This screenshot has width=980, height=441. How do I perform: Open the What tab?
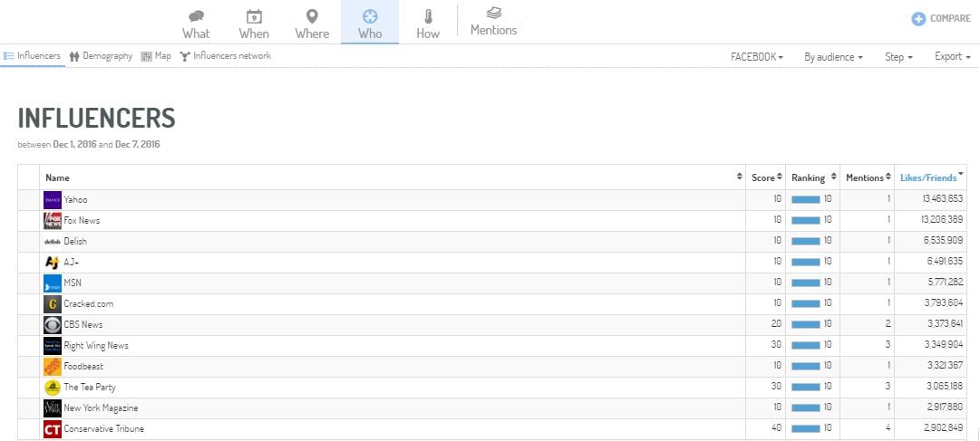[x=196, y=23]
